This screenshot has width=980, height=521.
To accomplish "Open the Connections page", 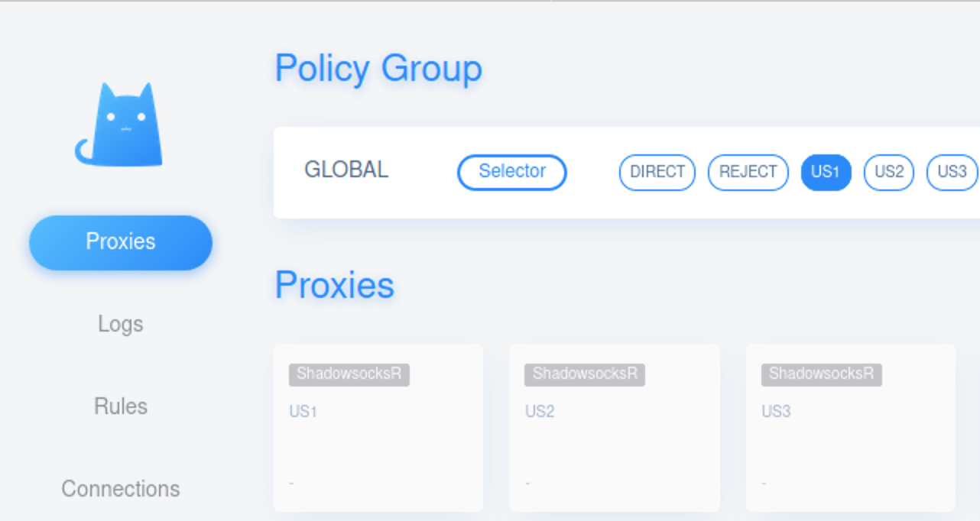I will point(121,488).
